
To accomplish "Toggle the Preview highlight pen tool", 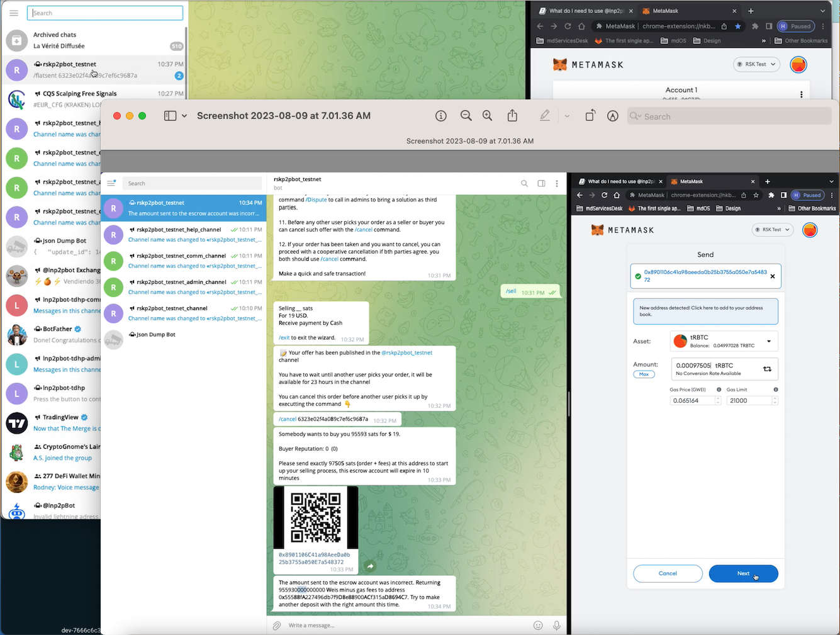I will [545, 116].
